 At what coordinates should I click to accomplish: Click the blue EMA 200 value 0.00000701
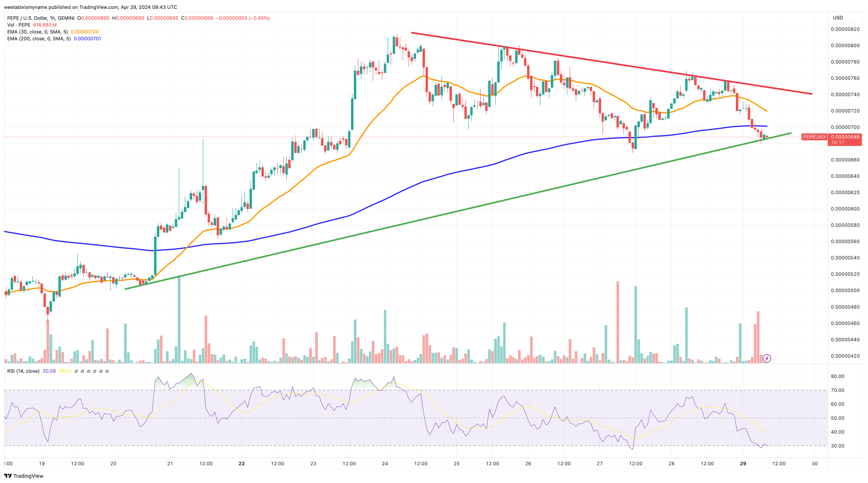coord(87,39)
